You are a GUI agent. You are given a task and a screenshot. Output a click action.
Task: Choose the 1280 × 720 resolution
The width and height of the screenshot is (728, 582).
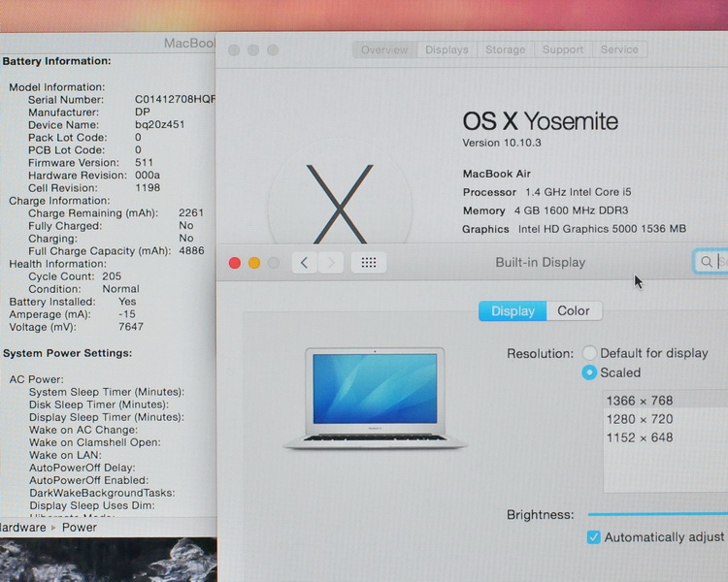click(x=666, y=419)
